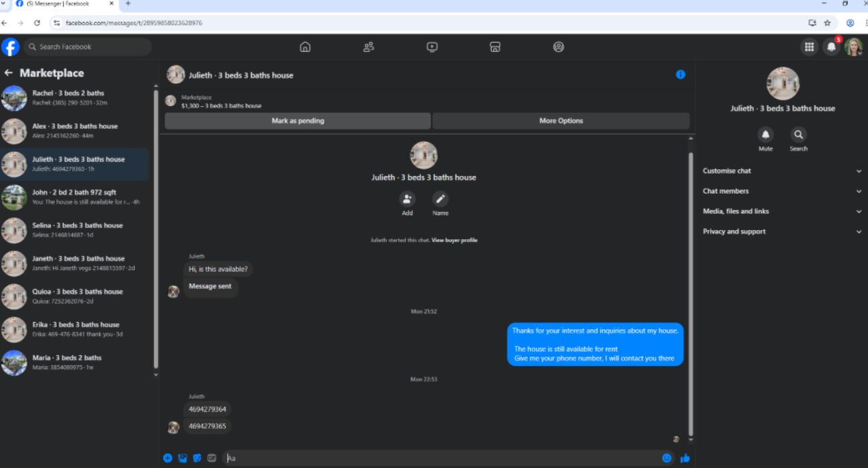868x468 pixels.
Task: Click the conversation list scrollbar
Action: tap(156, 230)
